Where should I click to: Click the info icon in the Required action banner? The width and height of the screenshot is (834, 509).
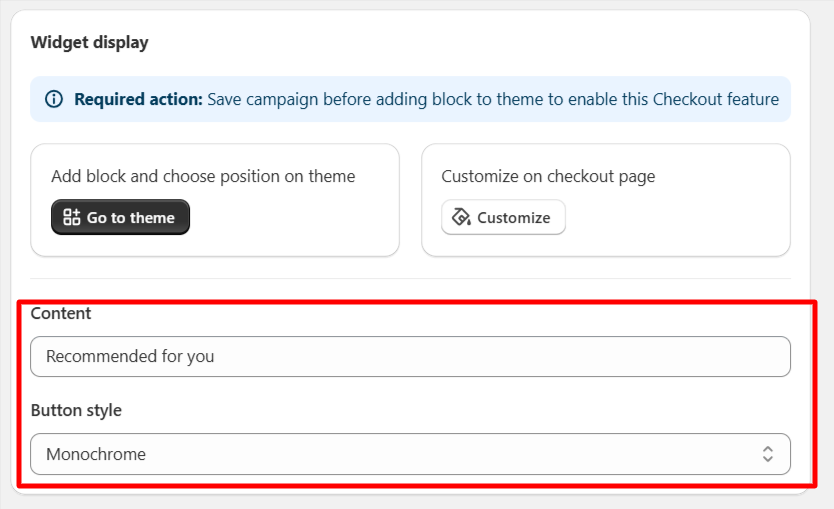click(54, 99)
